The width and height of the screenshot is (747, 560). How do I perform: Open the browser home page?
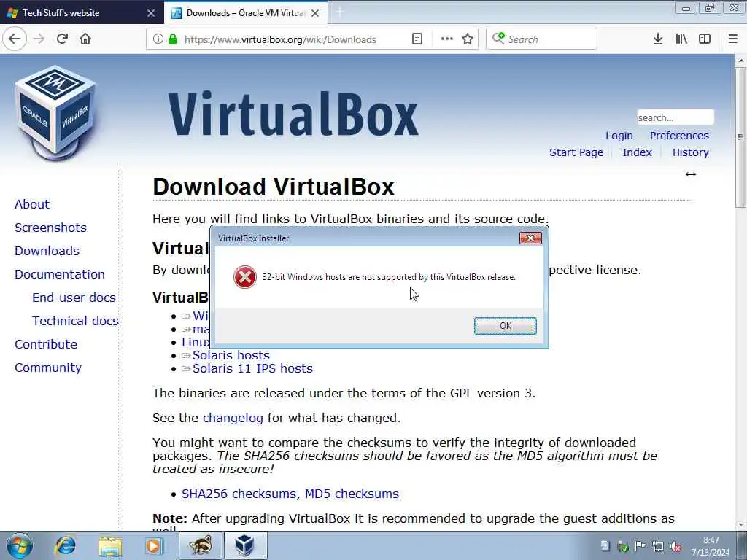click(x=85, y=39)
